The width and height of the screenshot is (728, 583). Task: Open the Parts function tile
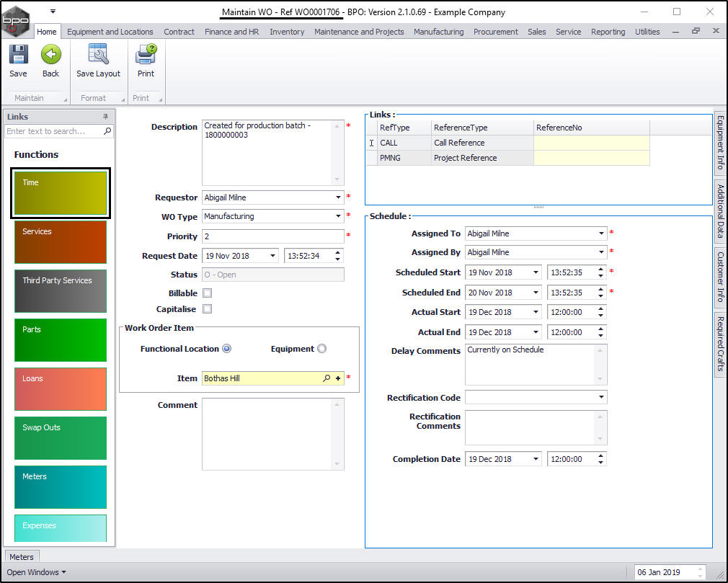[x=61, y=339]
